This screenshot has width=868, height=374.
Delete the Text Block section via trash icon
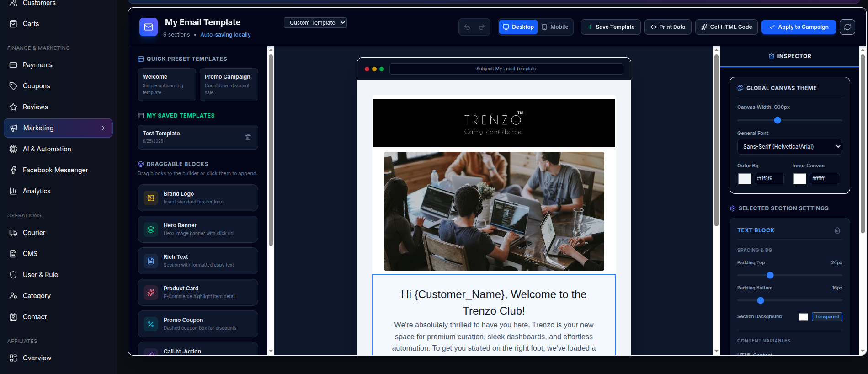837,230
